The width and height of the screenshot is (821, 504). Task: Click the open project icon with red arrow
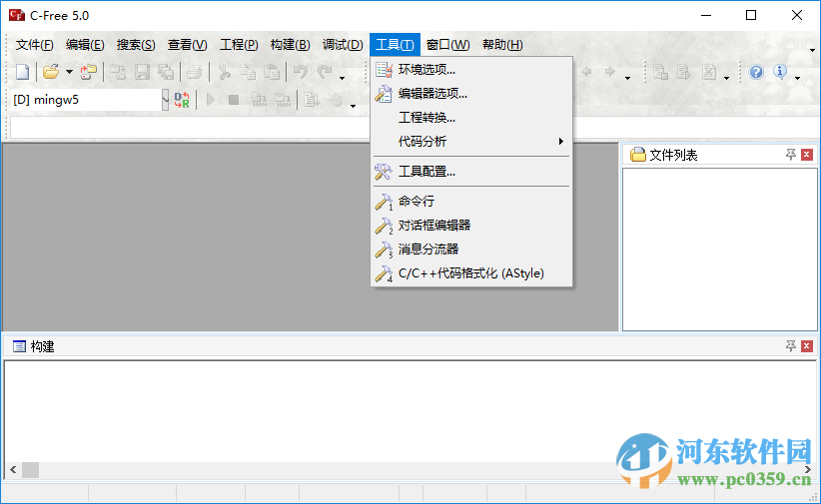89,72
